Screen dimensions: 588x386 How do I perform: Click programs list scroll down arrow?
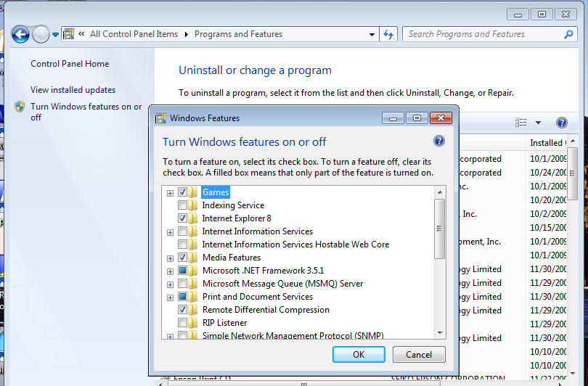(x=573, y=373)
